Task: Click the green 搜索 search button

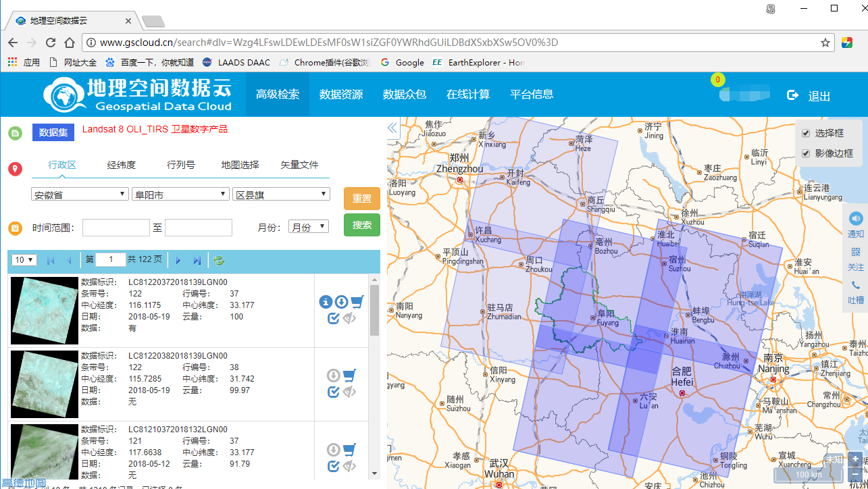Action: click(x=361, y=225)
